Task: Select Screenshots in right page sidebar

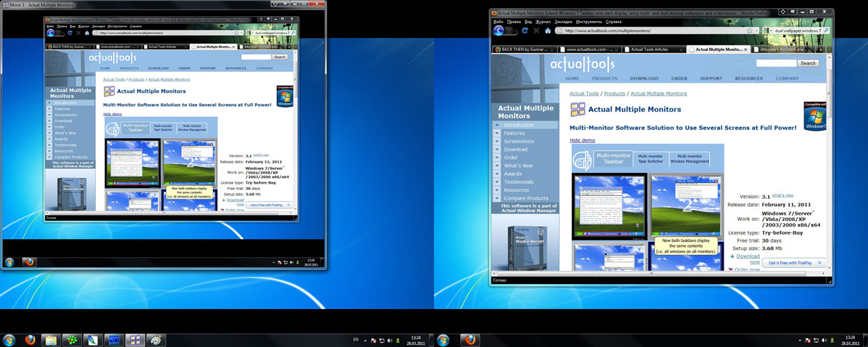Action: pos(519,142)
